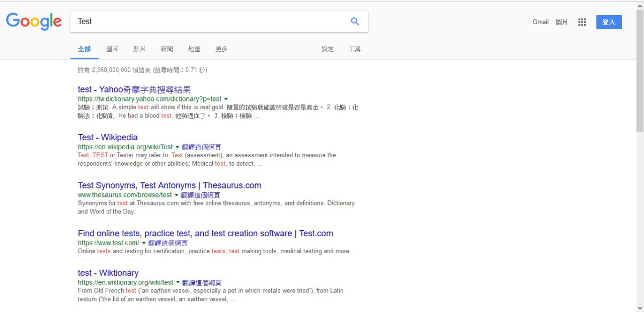Open dropdown arrow next to test.com URL
The image size is (644, 312).
[x=144, y=243]
